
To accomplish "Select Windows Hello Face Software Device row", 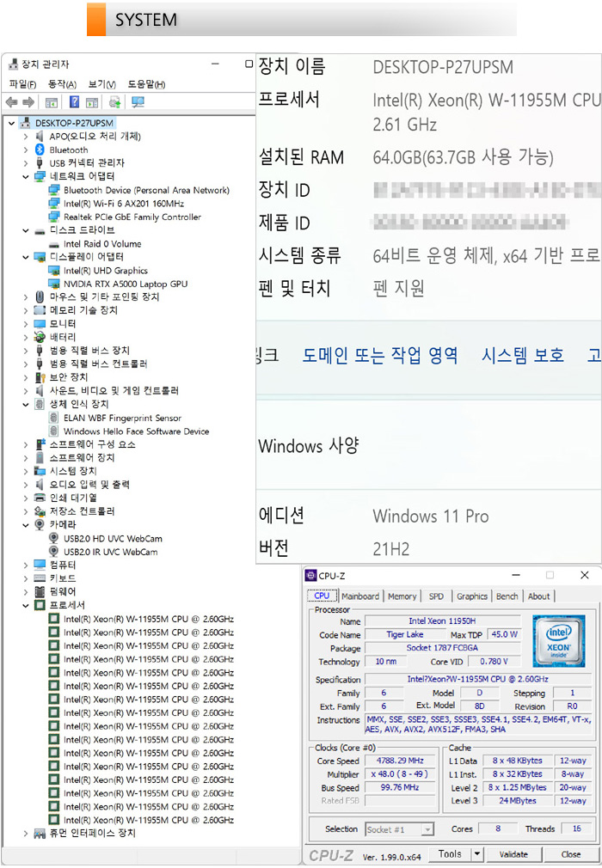I will click(x=136, y=431).
